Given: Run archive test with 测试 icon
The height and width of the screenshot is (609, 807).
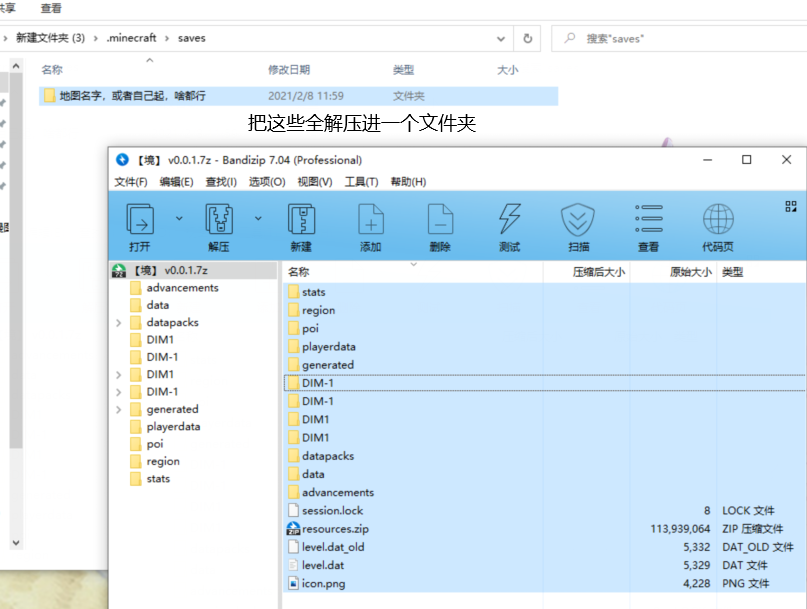Looking at the screenshot, I should click(509, 220).
